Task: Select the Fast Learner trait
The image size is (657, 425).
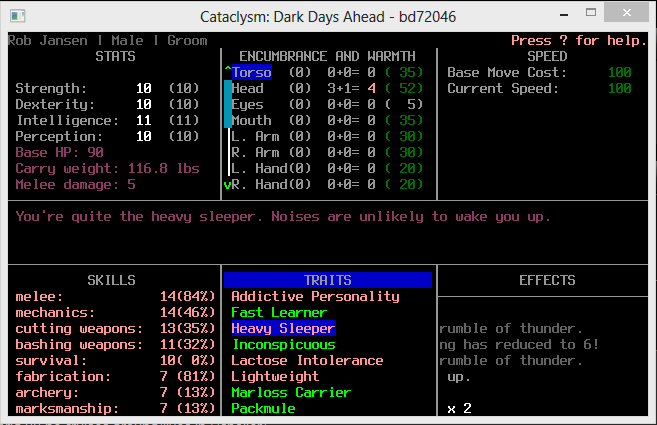Action: (279, 312)
